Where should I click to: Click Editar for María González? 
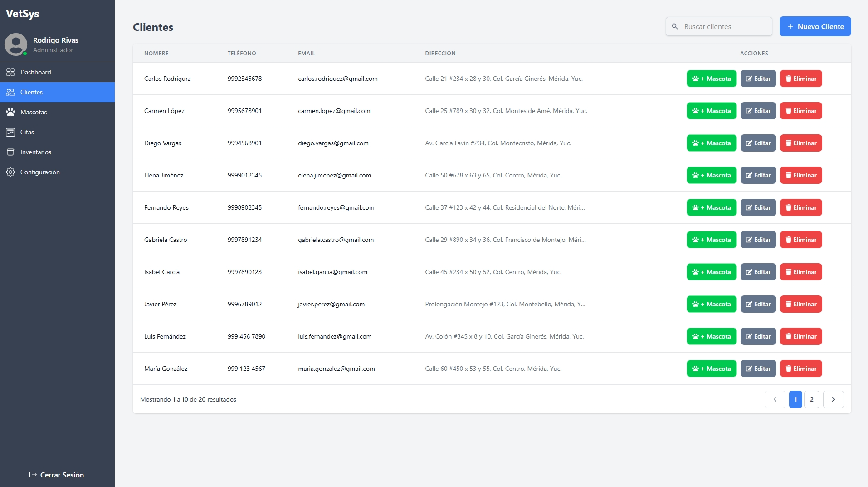click(x=757, y=369)
